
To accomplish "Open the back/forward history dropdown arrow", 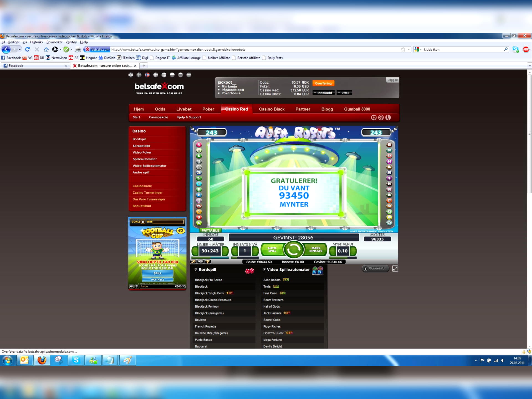I will [x=20, y=49].
